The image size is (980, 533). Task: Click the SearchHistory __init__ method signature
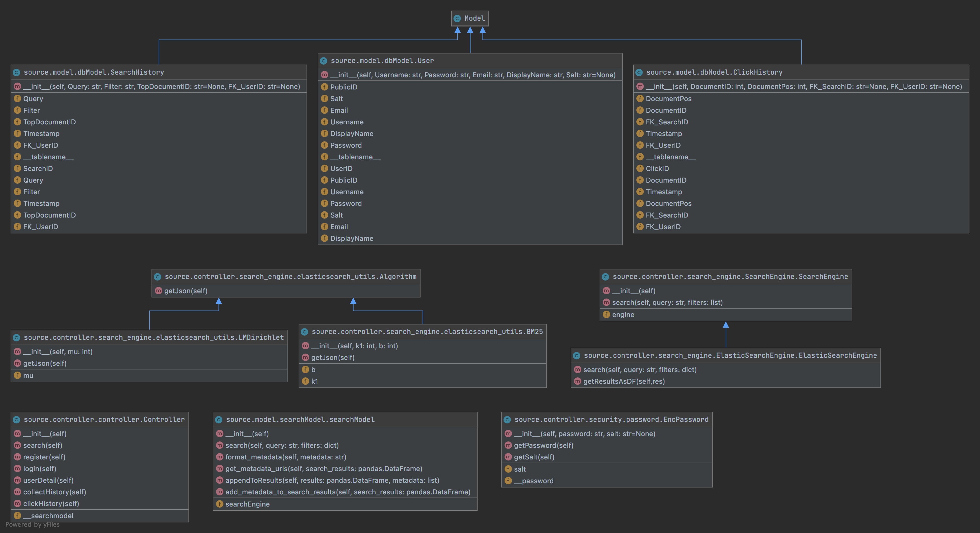pyautogui.click(x=162, y=86)
